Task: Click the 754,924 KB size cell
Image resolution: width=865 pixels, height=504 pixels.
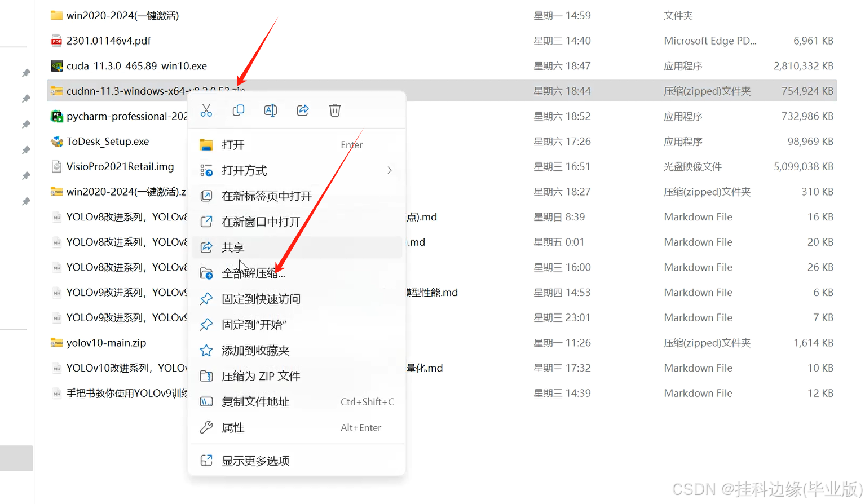Action: click(x=807, y=91)
